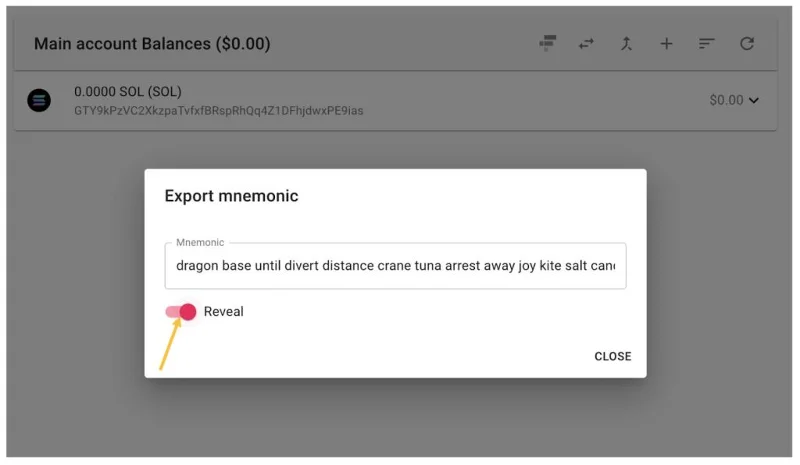Click the small Mnemonic field label
800x465 pixels.
click(x=200, y=242)
